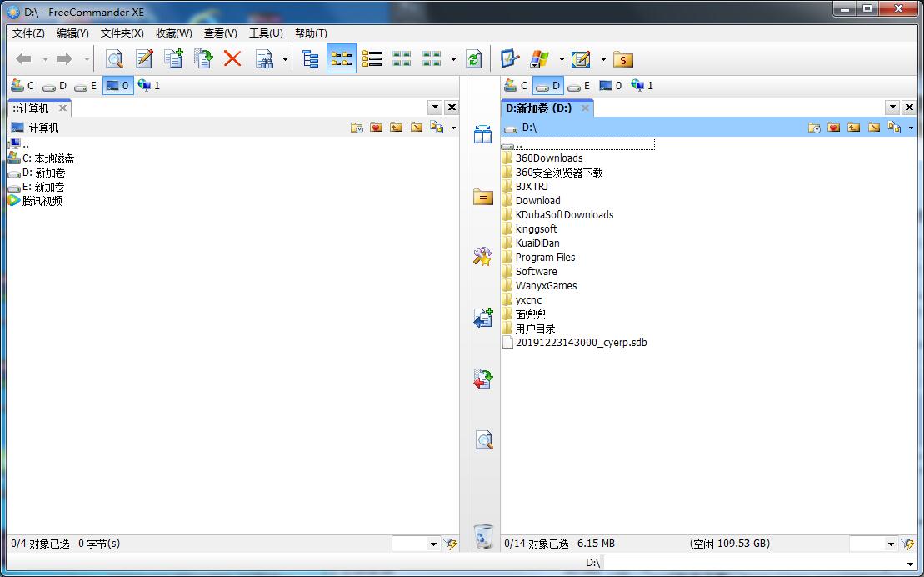Viewport: 924px width, 577px height.
Task: Click right panel filter funnel icon
Action: point(907,544)
